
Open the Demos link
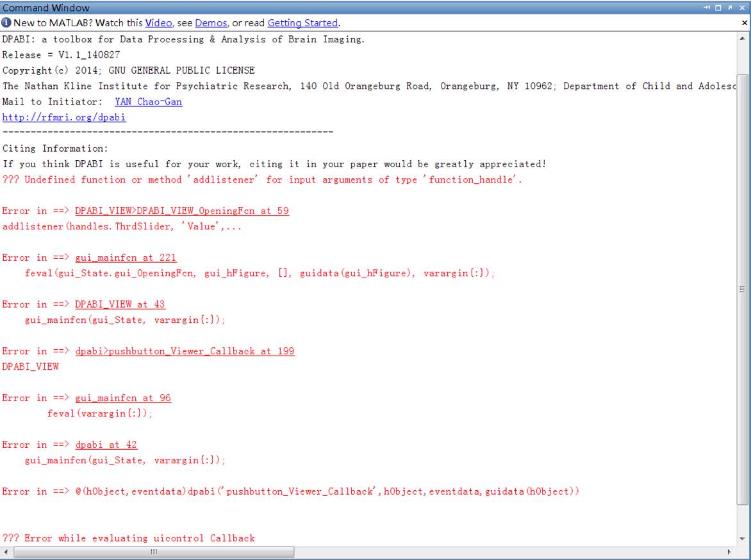211,23
